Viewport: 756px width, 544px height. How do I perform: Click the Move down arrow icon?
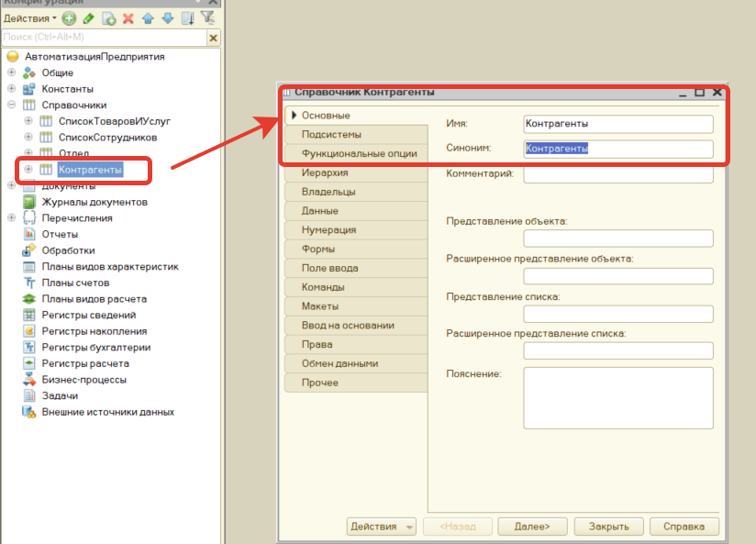168,18
